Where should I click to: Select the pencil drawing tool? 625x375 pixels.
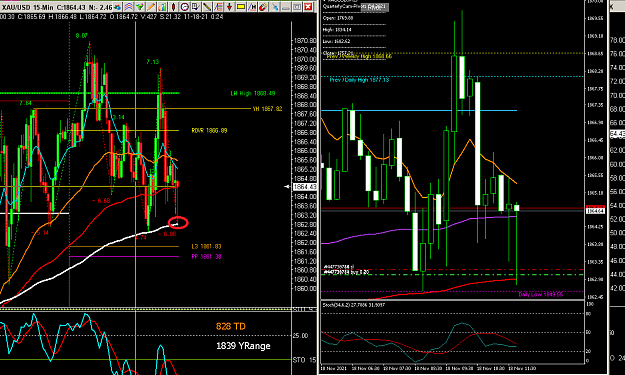click(151, 7)
